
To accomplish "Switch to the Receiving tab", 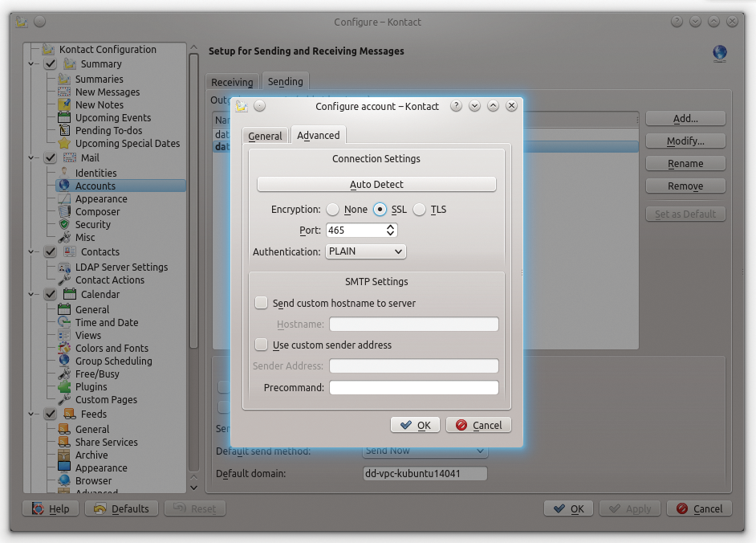I will pos(232,82).
